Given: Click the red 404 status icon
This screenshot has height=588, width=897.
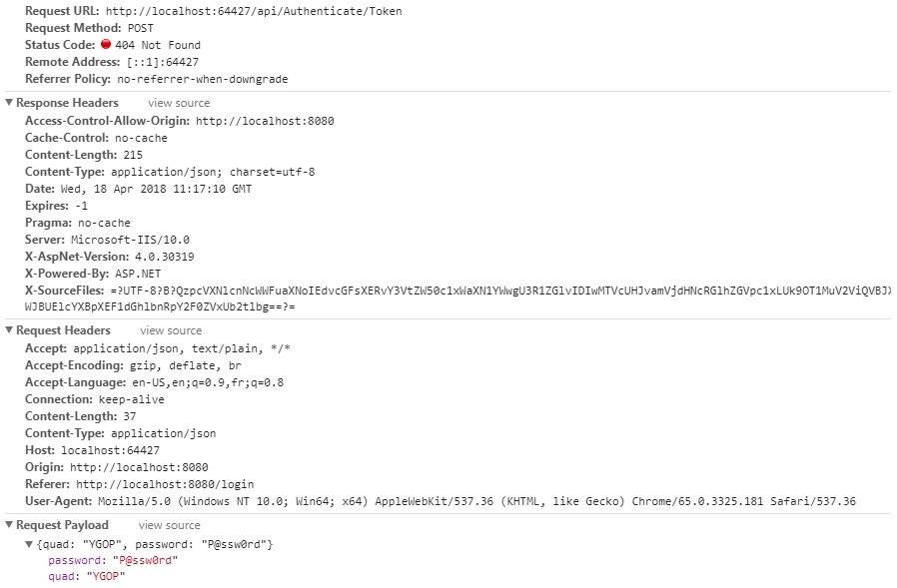Looking at the screenshot, I should [x=106, y=44].
